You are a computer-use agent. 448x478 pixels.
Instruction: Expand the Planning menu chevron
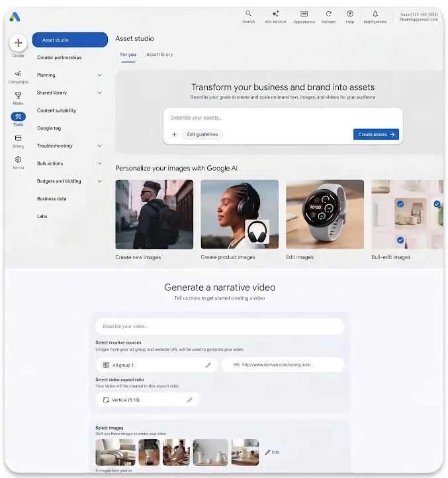99,75
